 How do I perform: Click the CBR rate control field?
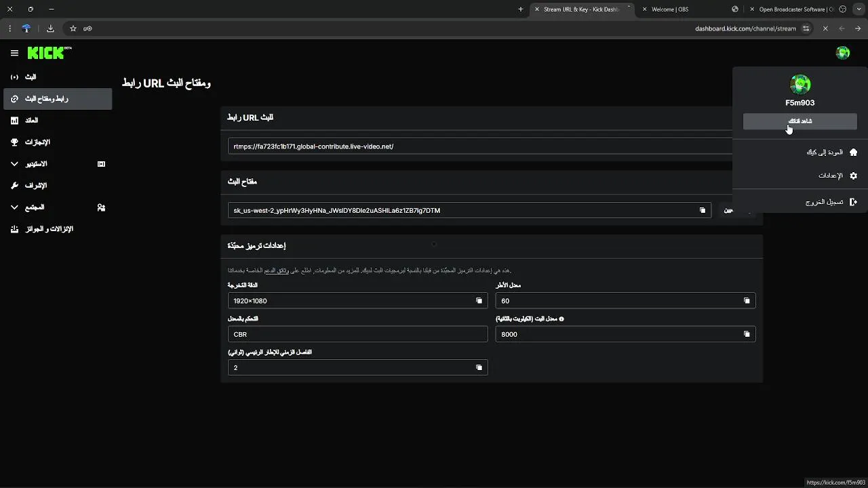pyautogui.click(x=358, y=334)
